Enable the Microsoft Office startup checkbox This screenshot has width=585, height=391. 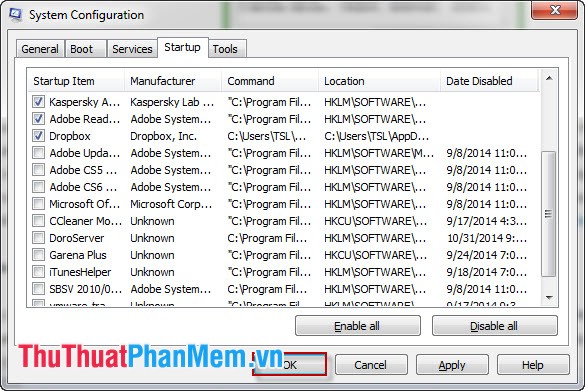(38, 204)
